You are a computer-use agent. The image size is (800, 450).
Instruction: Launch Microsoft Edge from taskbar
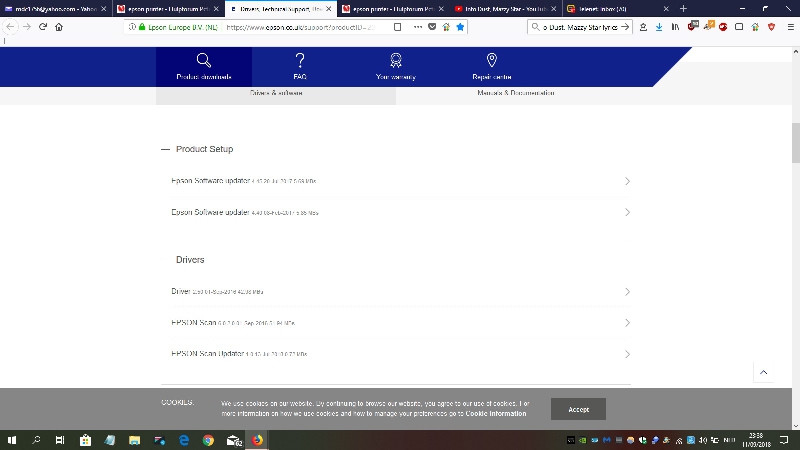[184, 440]
